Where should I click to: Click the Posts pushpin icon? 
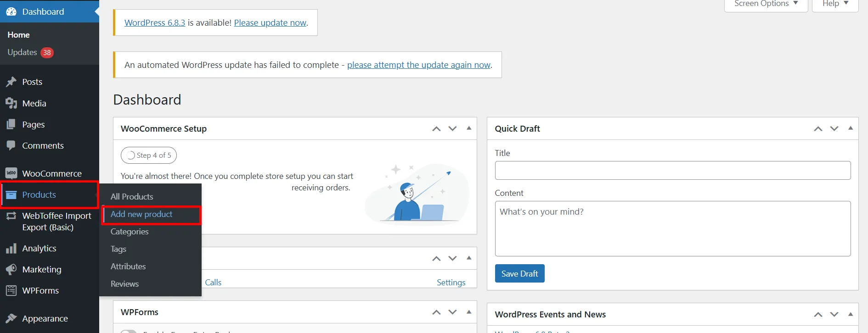(11, 82)
